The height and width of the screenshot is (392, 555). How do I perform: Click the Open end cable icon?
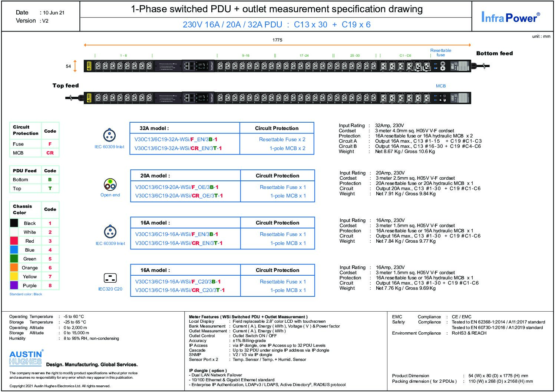click(x=110, y=184)
